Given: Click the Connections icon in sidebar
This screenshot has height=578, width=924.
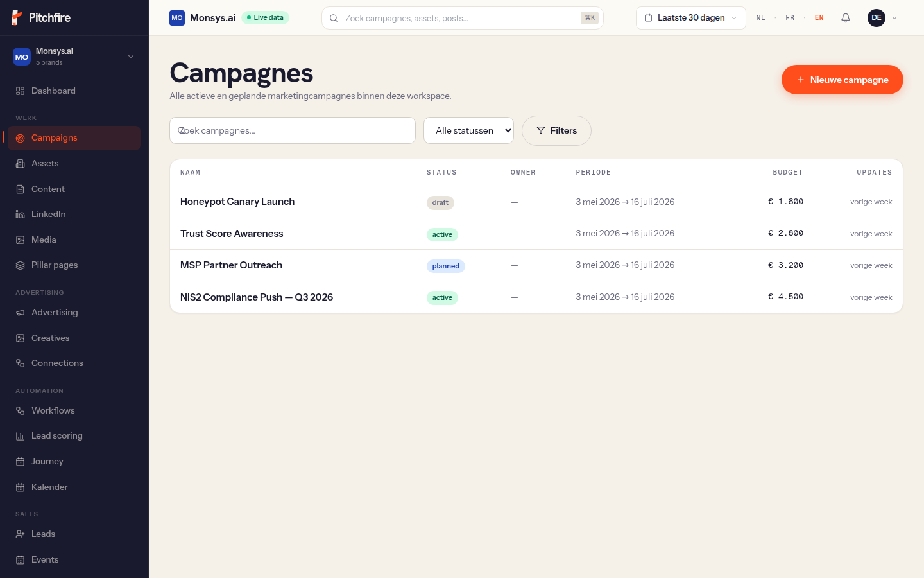Looking at the screenshot, I should [20, 363].
